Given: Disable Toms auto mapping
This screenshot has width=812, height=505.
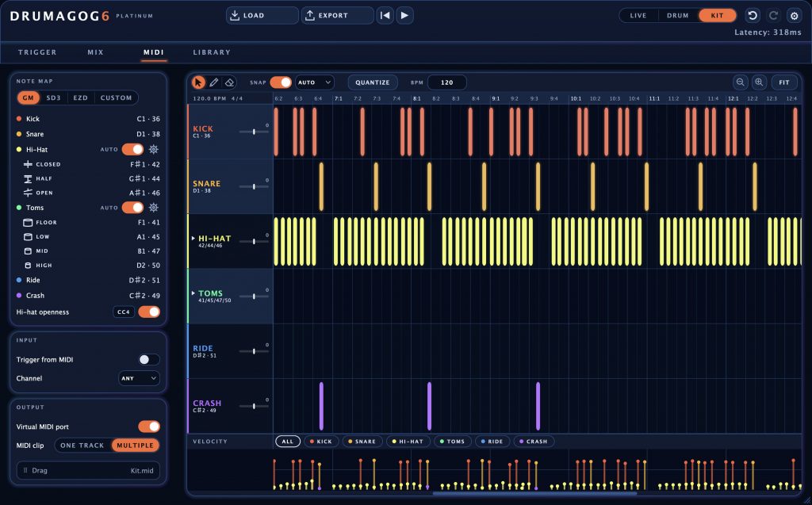Looking at the screenshot, I should [132, 207].
